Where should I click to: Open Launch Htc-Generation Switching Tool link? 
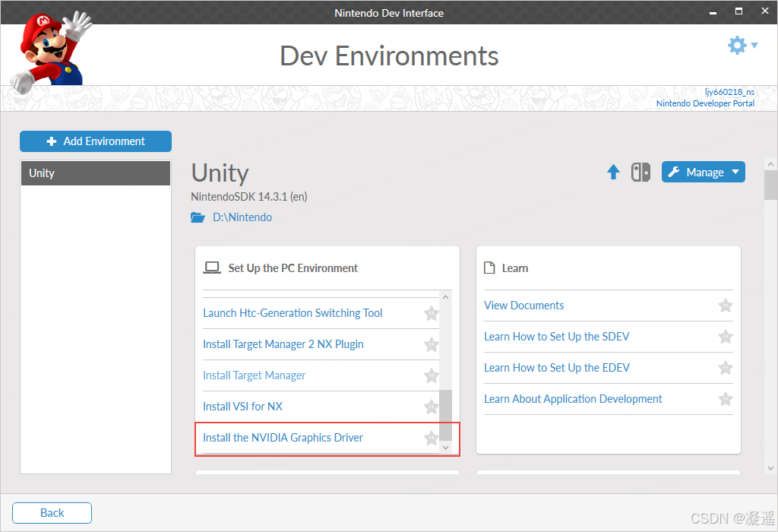(293, 313)
